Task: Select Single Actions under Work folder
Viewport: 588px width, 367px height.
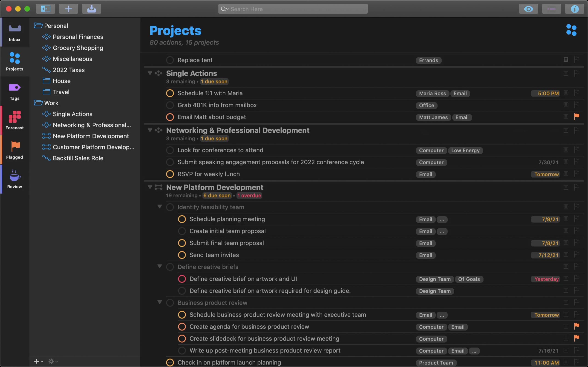Action: (x=72, y=114)
